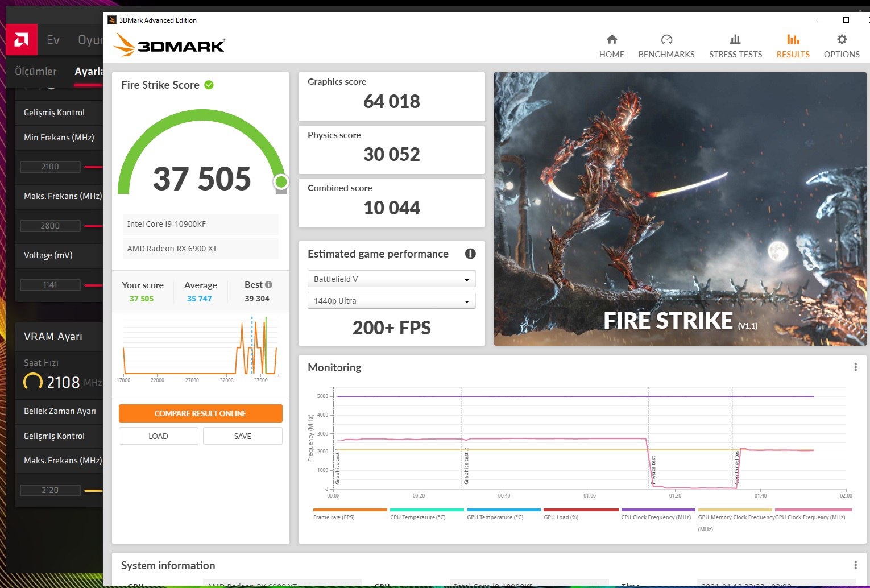
Task: Click the SAVE result button
Action: coord(243,436)
